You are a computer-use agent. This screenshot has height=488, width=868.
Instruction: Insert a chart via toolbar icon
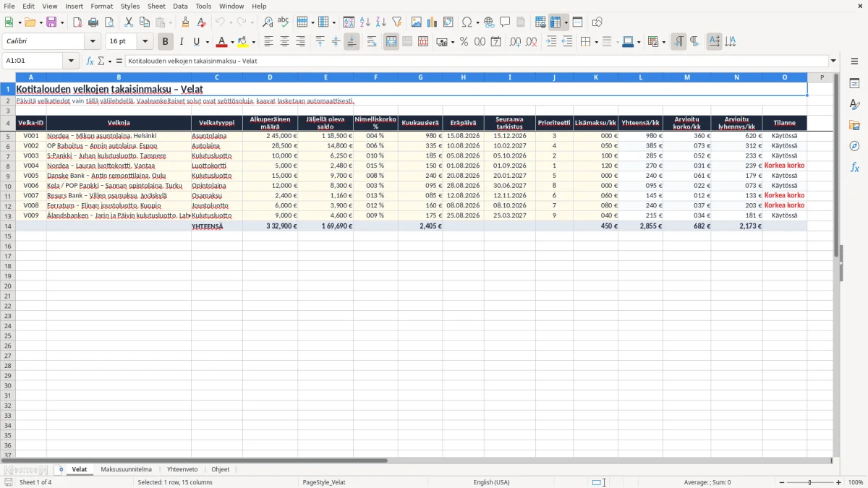[433, 22]
